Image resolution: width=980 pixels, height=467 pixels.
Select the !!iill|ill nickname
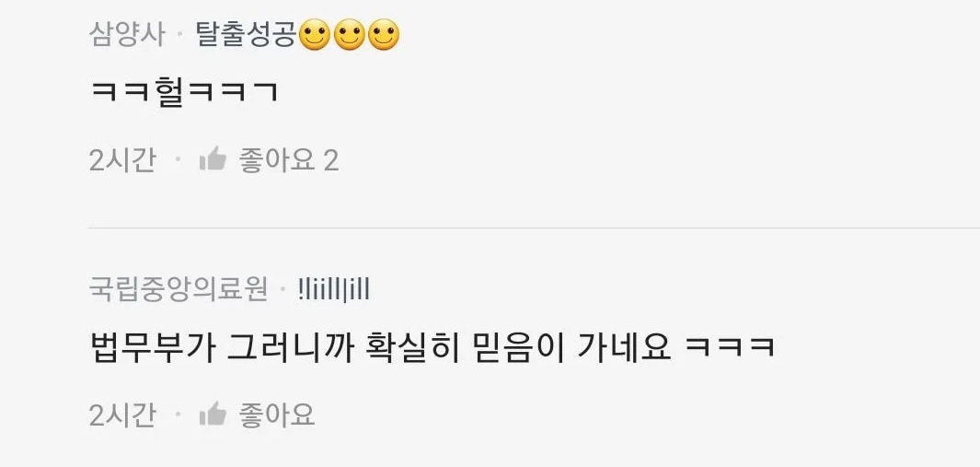pos(334,290)
